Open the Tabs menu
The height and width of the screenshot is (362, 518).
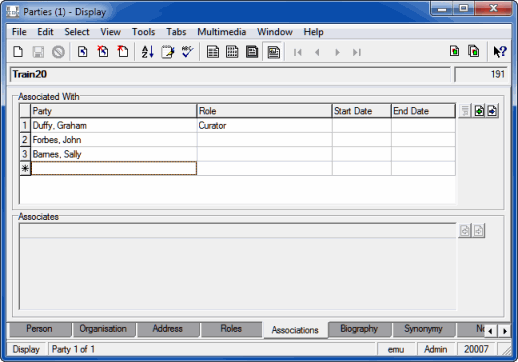[x=176, y=32]
